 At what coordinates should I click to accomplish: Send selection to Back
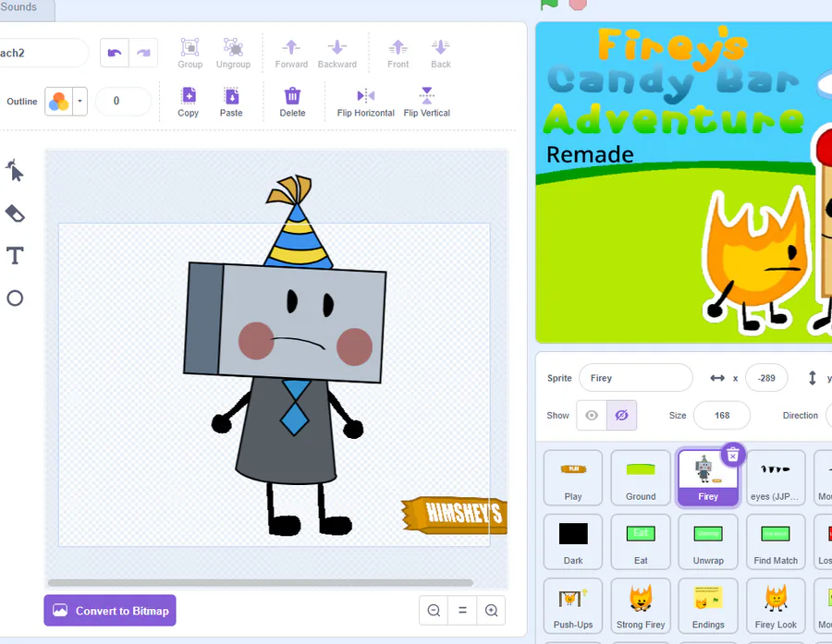pos(440,54)
